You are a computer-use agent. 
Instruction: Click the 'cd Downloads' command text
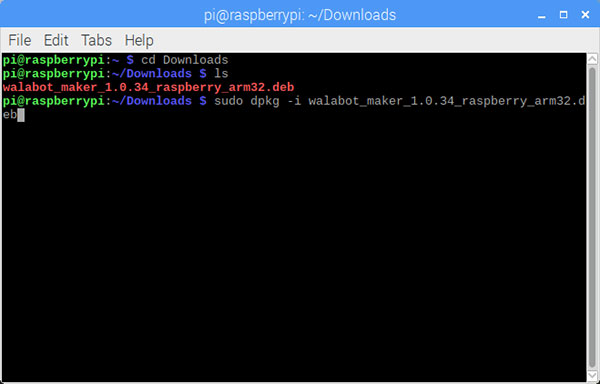pos(185,60)
